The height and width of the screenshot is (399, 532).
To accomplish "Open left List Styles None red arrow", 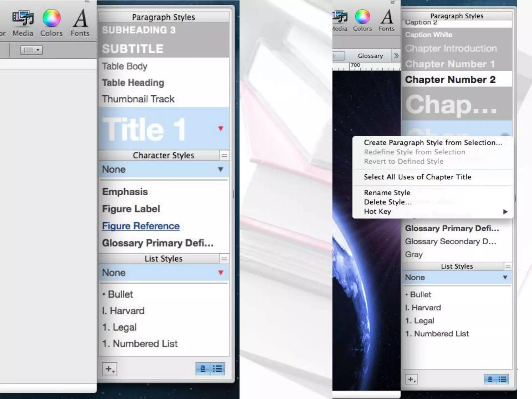I will click(221, 272).
